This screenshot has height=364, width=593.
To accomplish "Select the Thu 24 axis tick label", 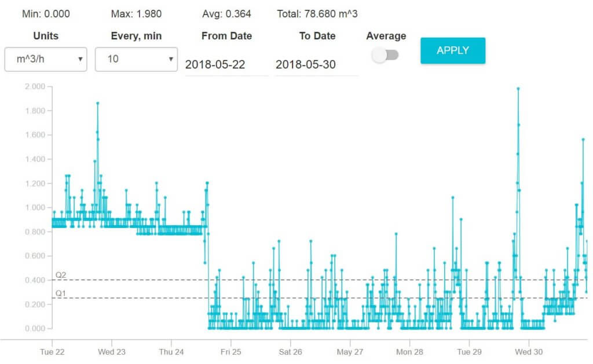I will [171, 351].
